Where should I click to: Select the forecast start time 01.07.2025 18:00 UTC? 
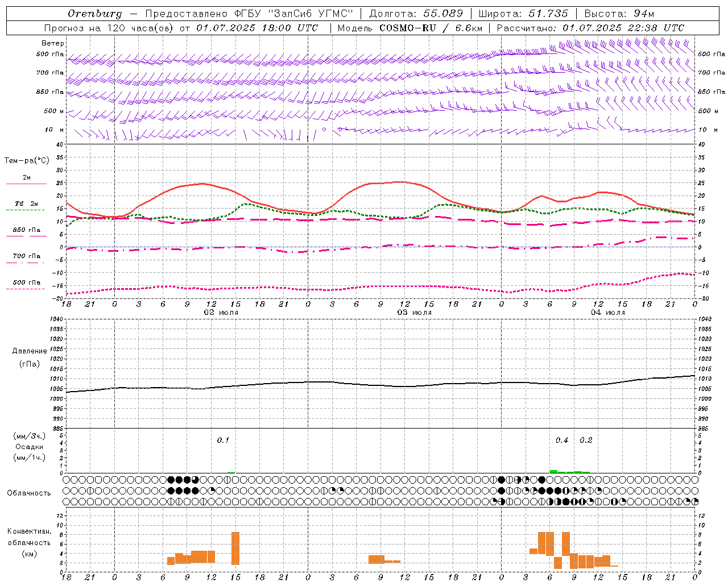click(x=257, y=28)
